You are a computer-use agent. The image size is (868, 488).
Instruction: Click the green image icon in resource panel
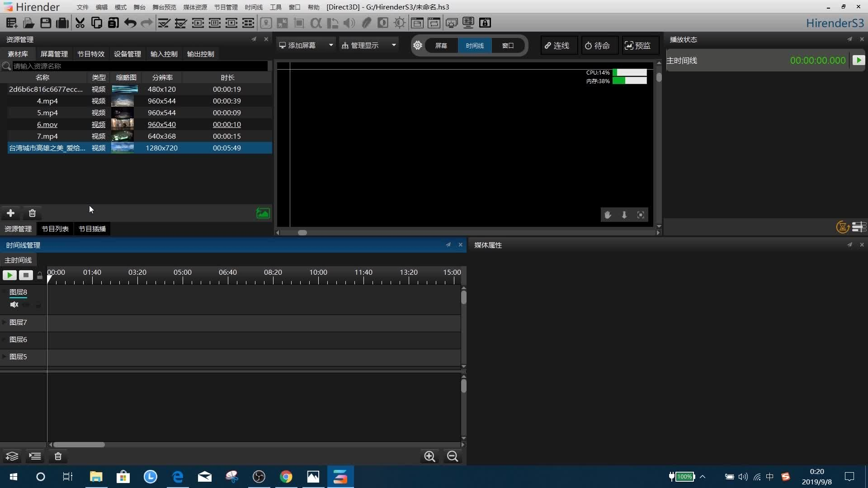[263, 213]
